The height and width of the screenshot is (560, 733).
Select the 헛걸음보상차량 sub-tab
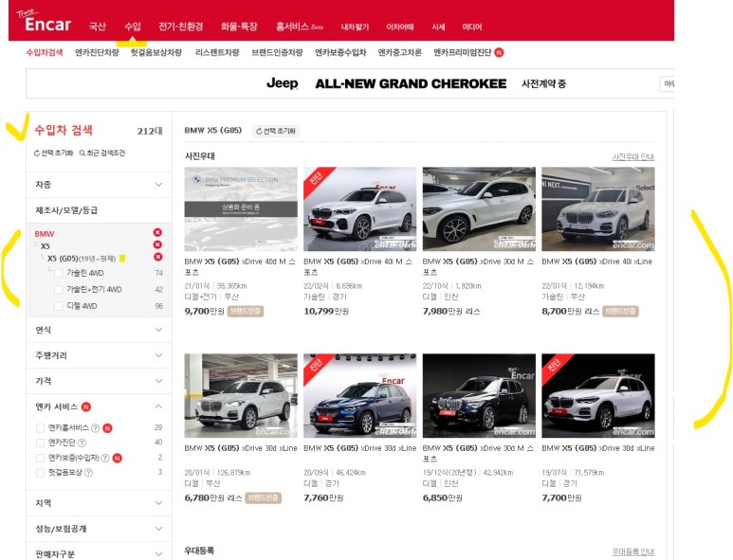[x=156, y=52]
